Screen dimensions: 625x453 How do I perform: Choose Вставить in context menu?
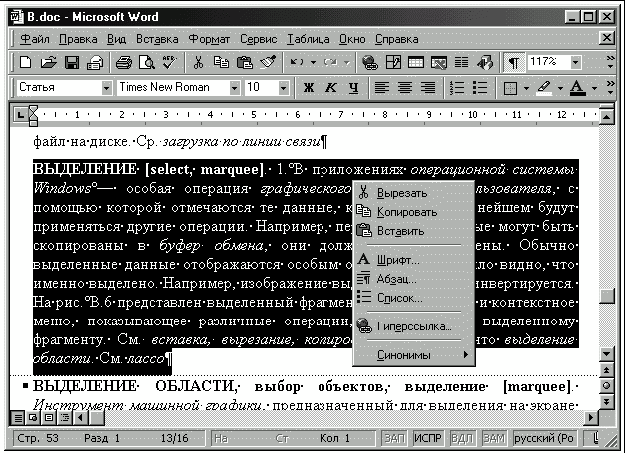[x=413, y=230]
